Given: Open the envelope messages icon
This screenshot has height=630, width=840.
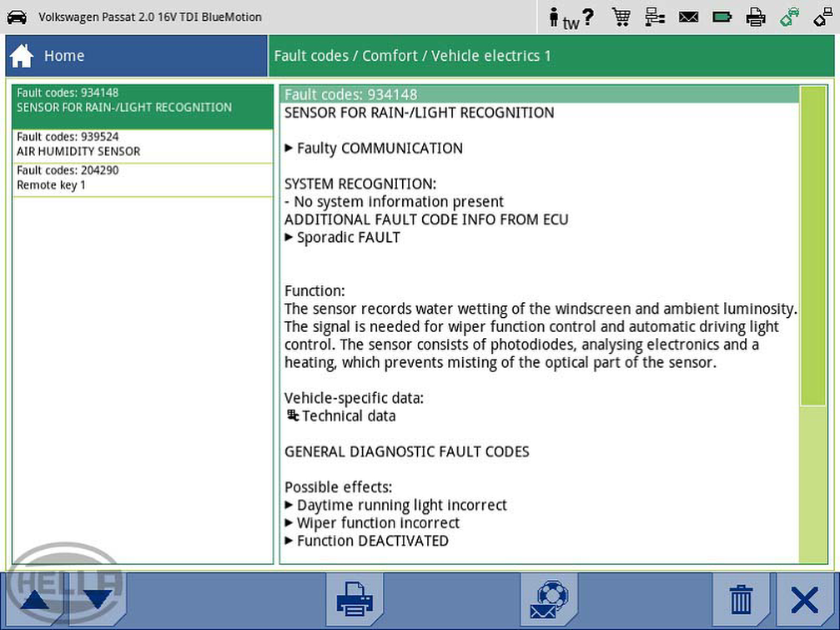Looking at the screenshot, I should (688, 17).
